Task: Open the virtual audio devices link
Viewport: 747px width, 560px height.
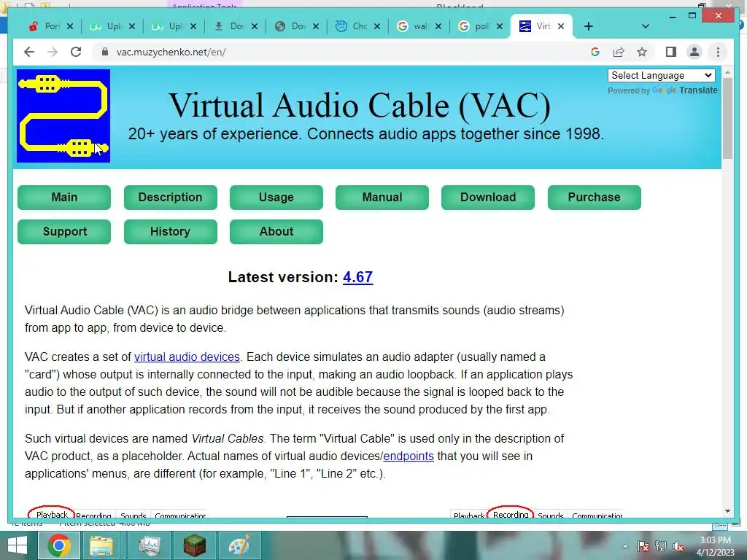Action: tap(187, 357)
